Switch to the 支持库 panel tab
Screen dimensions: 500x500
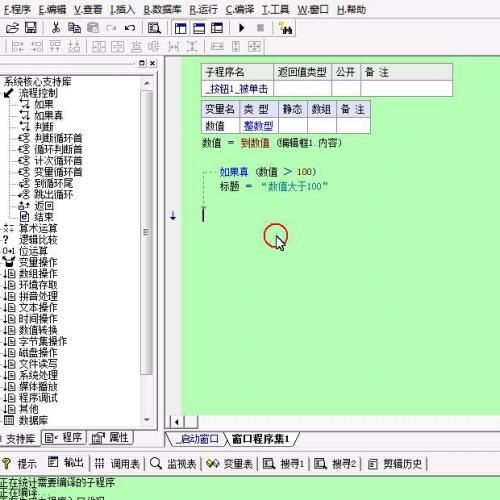20,439
